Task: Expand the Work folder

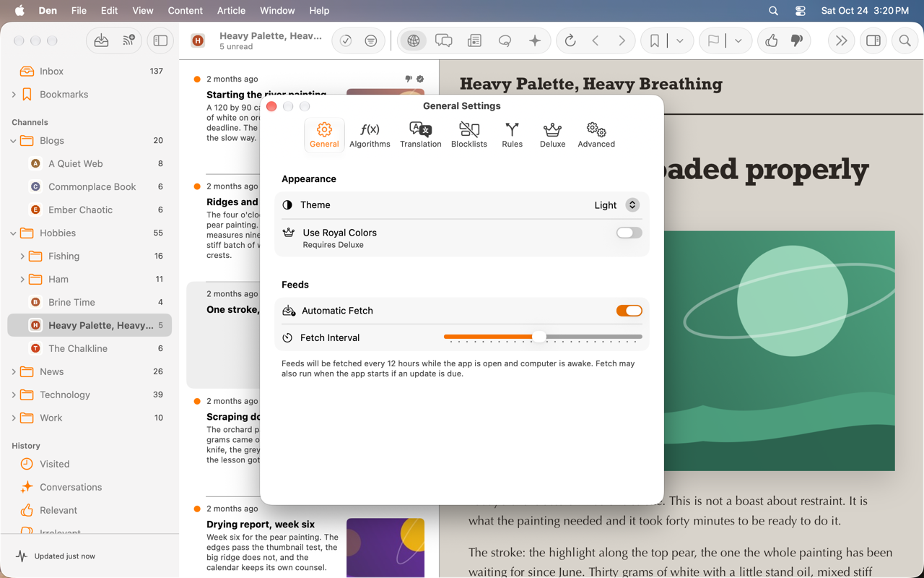Action: click(14, 418)
